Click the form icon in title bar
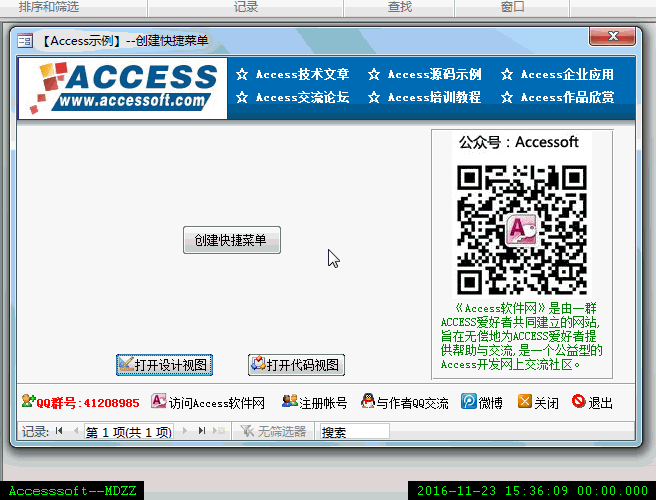The width and height of the screenshot is (656, 500). (25, 41)
